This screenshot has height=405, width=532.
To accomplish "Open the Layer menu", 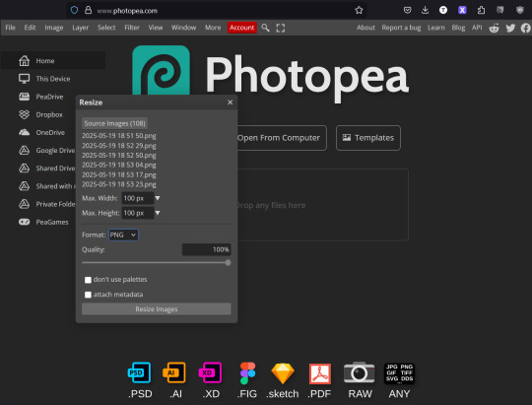I will click(80, 28).
